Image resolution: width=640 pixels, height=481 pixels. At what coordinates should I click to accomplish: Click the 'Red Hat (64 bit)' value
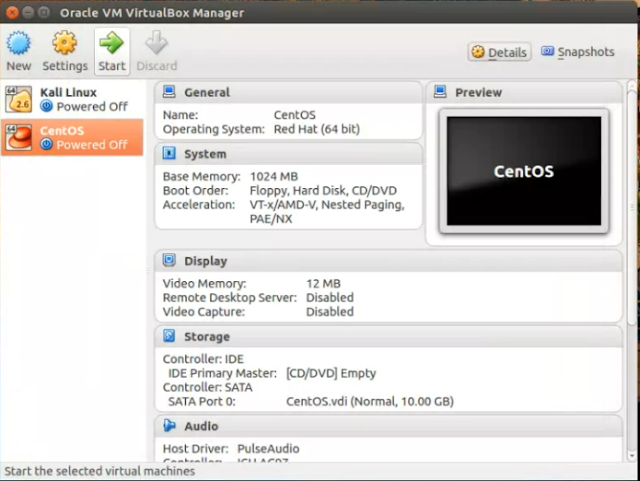317,129
